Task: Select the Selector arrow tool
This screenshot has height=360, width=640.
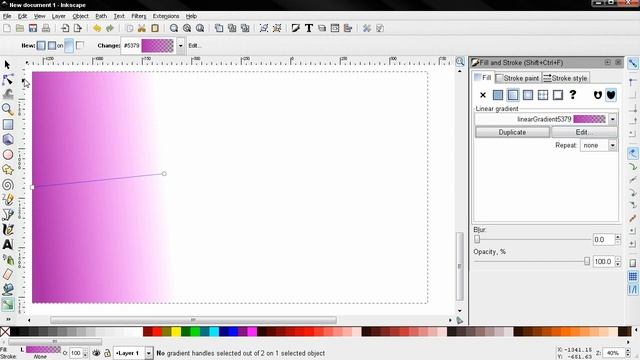Action: [7, 64]
